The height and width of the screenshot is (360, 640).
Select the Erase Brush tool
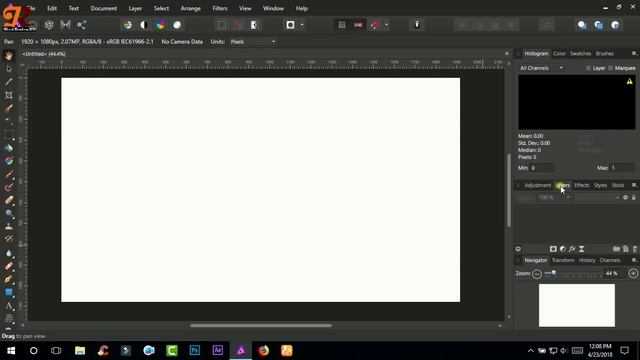pyautogui.click(x=9, y=200)
